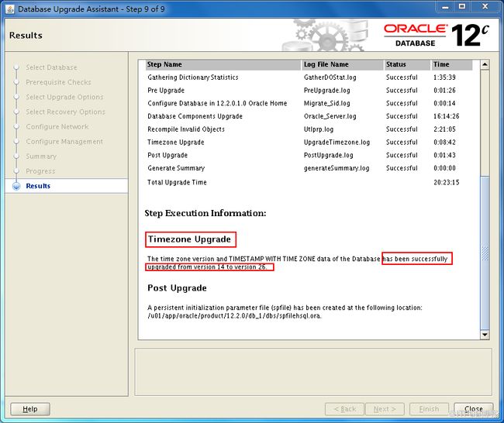Image resolution: width=504 pixels, height=423 pixels.
Task: Click the 20:23:15 total time value
Action: coord(447,182)
